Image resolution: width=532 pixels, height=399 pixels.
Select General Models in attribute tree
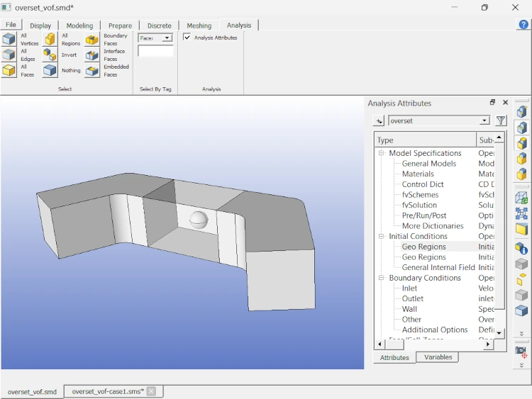[429, 164]
